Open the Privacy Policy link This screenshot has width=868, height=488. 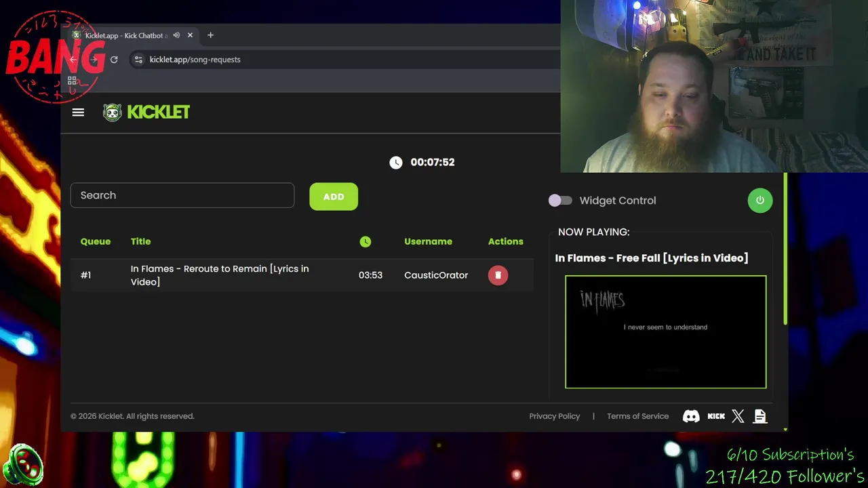(555, 416)
